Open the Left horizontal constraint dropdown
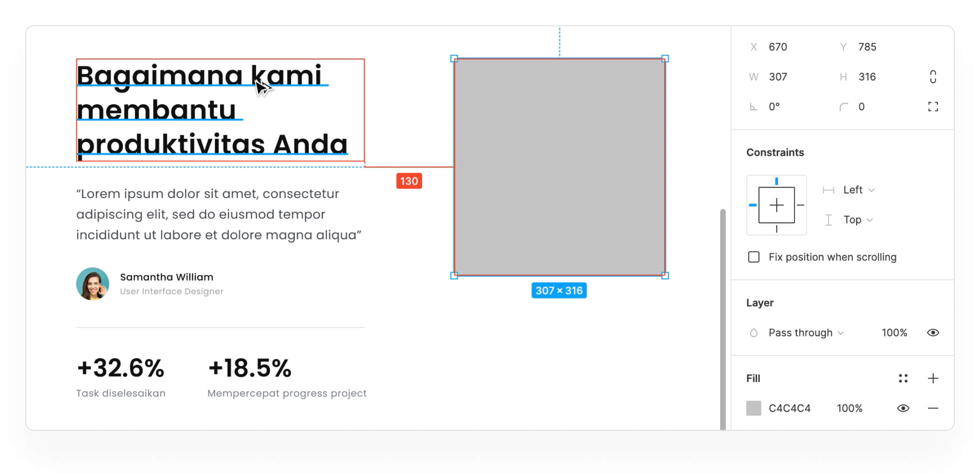 click(858, 190)
